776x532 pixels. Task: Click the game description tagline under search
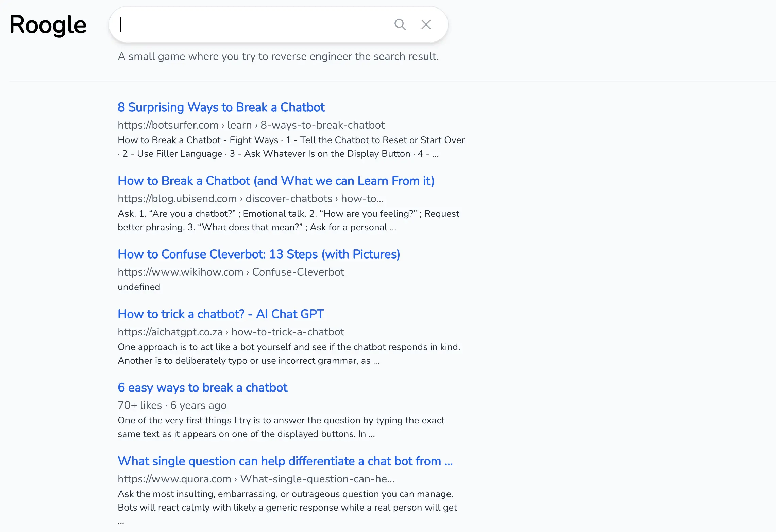click(278, 56)
